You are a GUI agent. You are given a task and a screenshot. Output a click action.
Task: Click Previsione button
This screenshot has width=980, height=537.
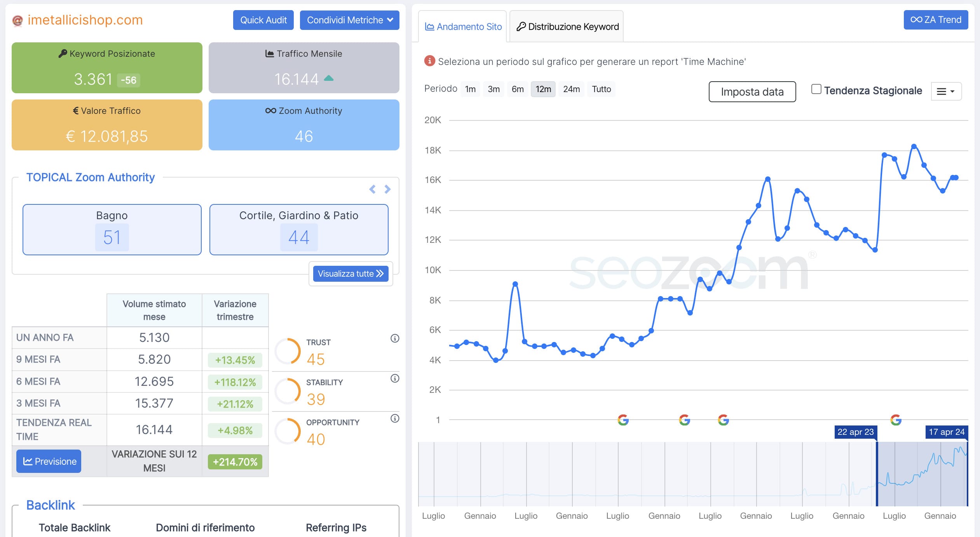tap(49, 461)
